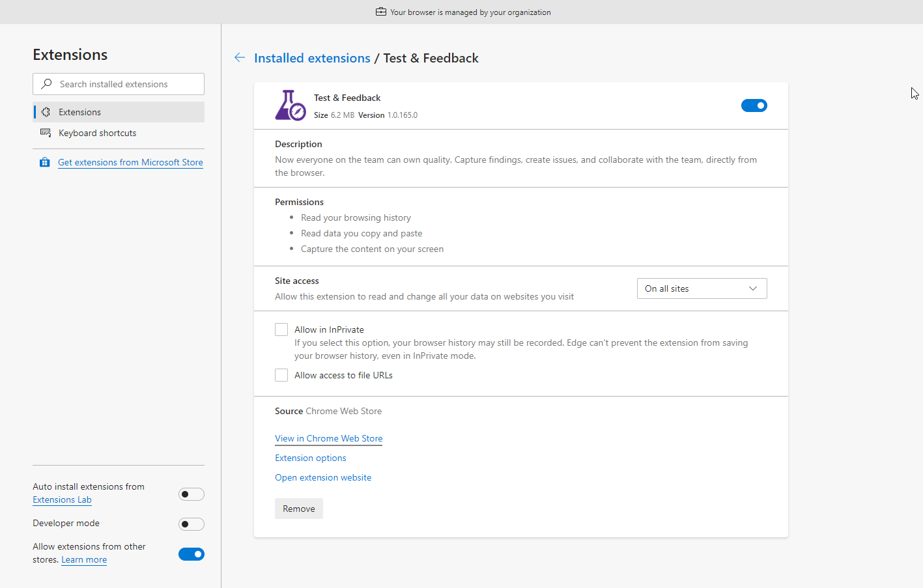Enable Developer mode toggle

(x=191, y=524)
